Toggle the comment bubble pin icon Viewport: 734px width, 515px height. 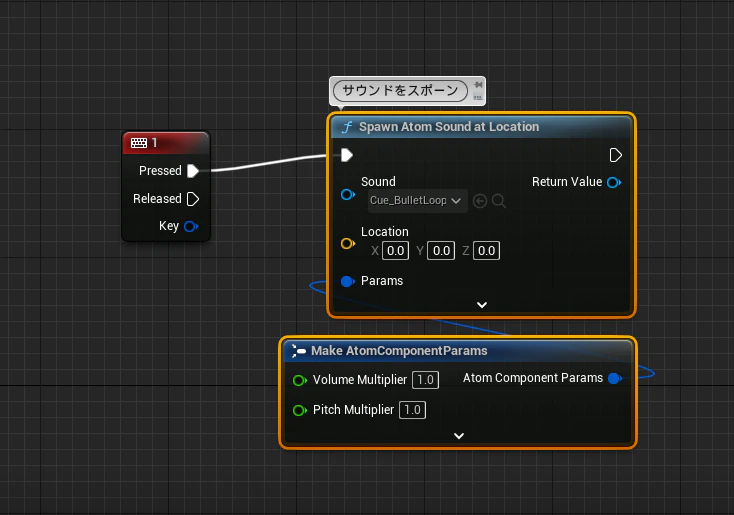click(x=478, y=85)
